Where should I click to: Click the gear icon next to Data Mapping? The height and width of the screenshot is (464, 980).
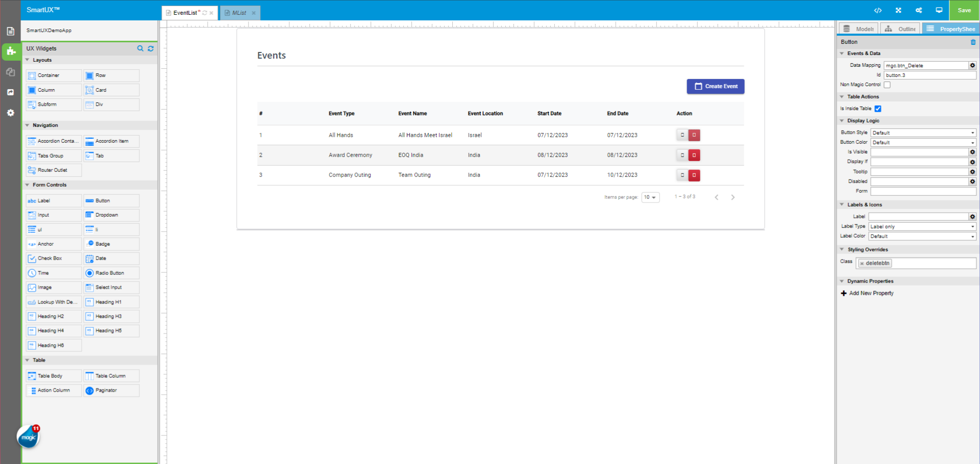(972, 65)
